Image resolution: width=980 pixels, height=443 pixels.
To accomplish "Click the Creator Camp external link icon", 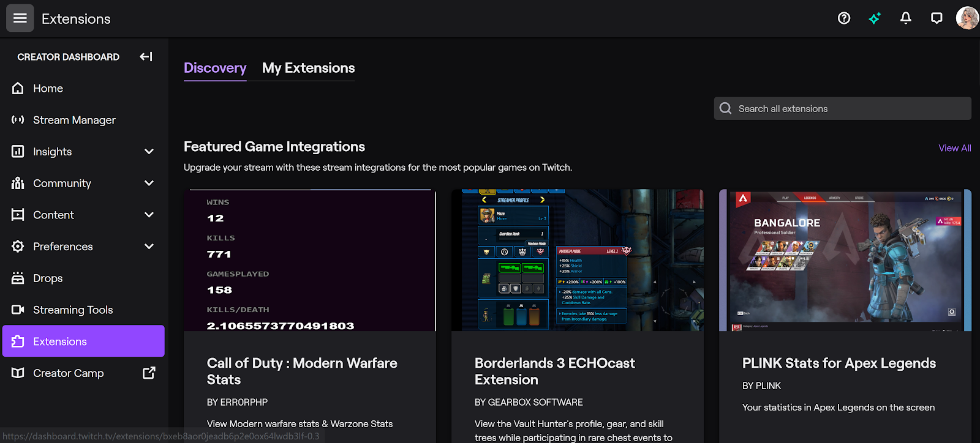I will (149, 373).
